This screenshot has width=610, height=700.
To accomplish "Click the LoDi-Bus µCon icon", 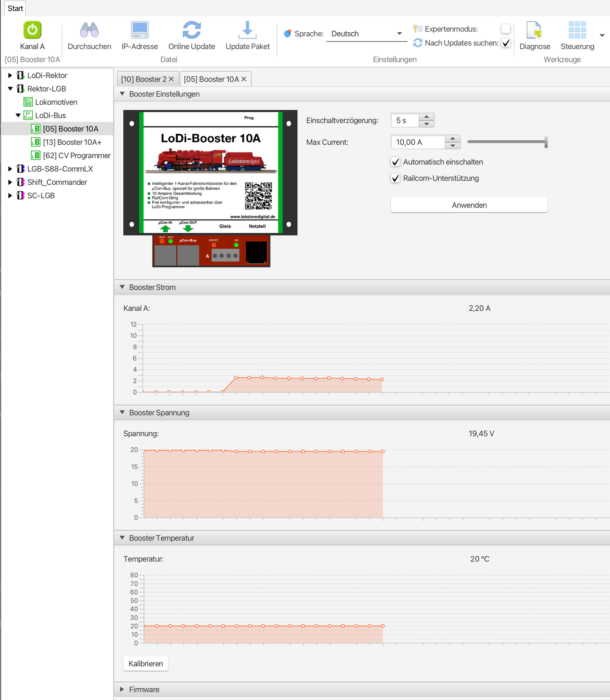I will coord(28,116).
